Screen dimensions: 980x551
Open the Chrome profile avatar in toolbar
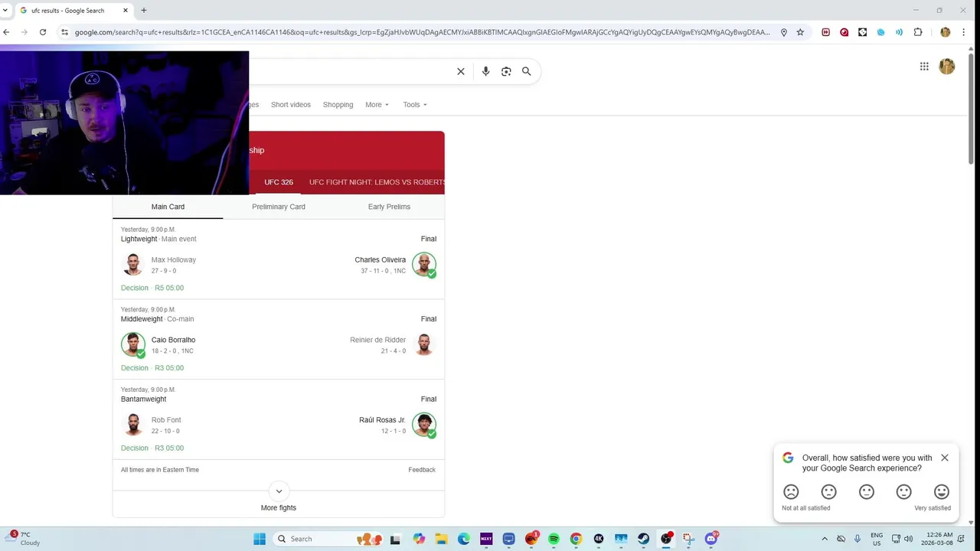945,32
